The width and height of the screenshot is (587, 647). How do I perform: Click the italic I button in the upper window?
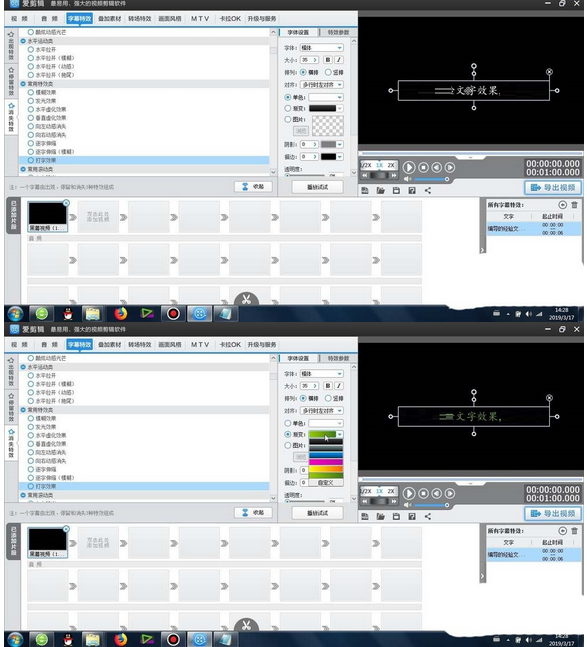339,60
